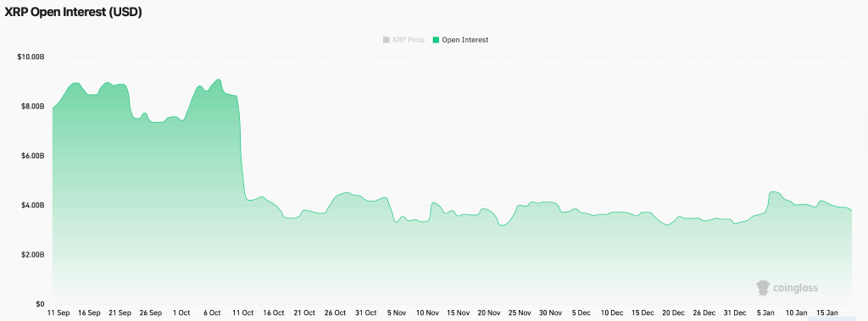Click the 10 Jan date label
This screenshot has width=868, height=321.
(x=797, y=313)
